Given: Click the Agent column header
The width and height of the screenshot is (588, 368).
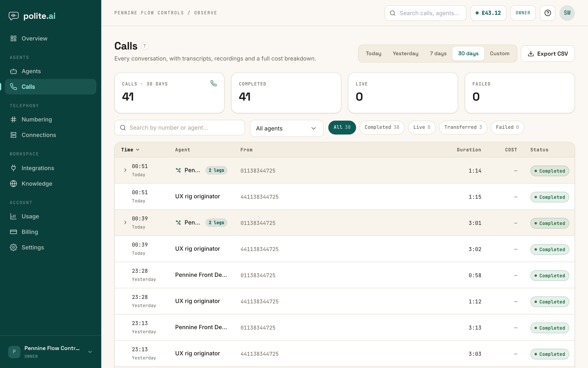Looking at the screenshot, I should [183, 150].
